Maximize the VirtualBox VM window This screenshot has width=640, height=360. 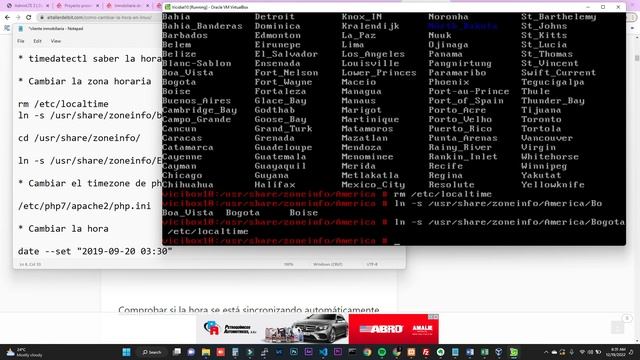click(603, 7)
